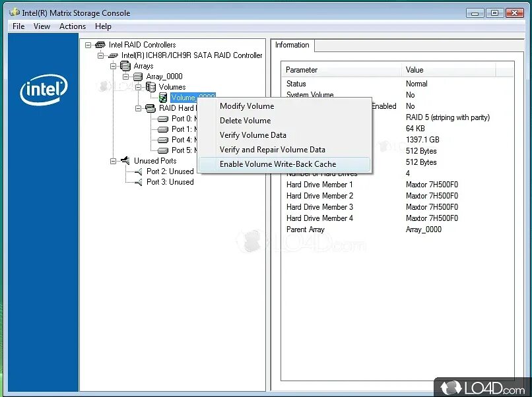Maximize the Matrix Storage Console window
The width and height of the screenshot is (532, 397).
click(x=494, y=13)
